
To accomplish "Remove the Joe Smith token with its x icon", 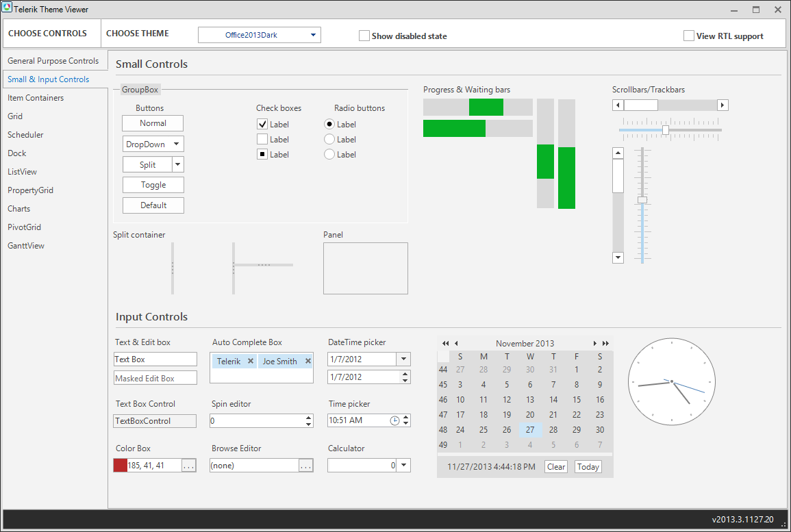I will pyautogui.click(x=307, y=361).
